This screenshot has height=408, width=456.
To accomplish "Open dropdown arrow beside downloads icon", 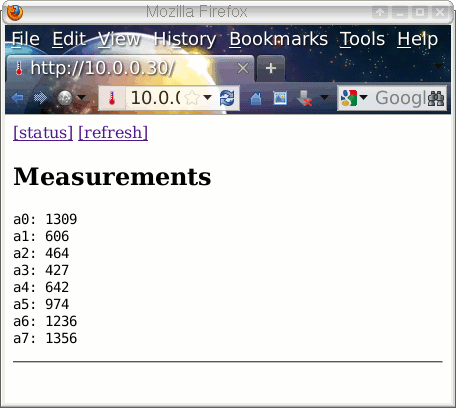I will click(324, 97).
